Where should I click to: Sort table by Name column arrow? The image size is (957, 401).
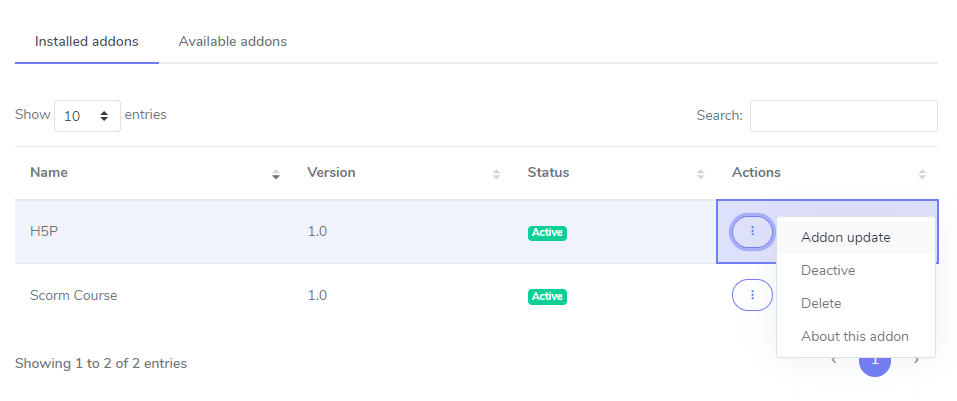click(x=276, y=173)
